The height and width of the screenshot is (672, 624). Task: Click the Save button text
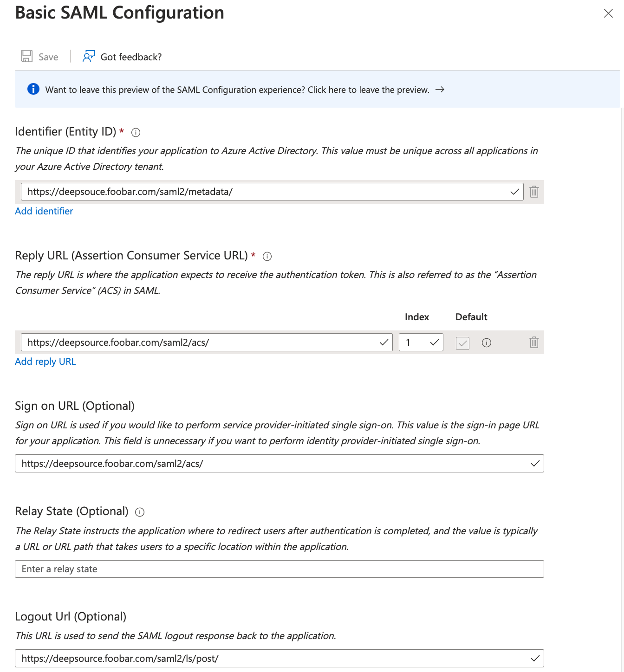click(x=48, y=57)
